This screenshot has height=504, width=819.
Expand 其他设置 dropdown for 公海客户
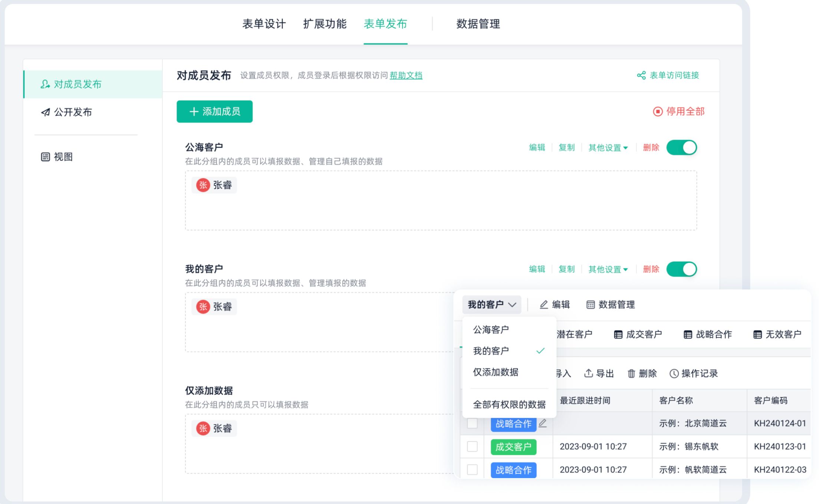coord(608,148)
